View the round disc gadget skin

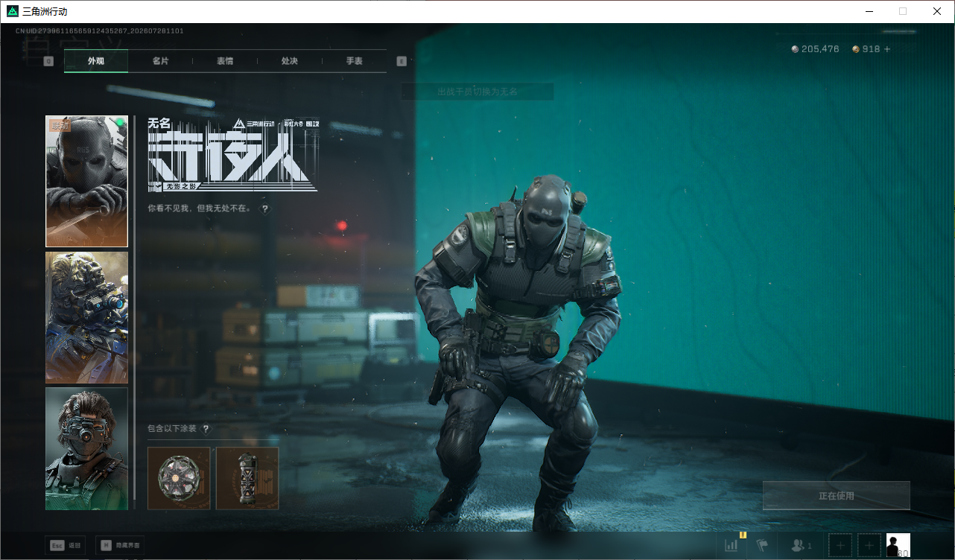[179, 478]
